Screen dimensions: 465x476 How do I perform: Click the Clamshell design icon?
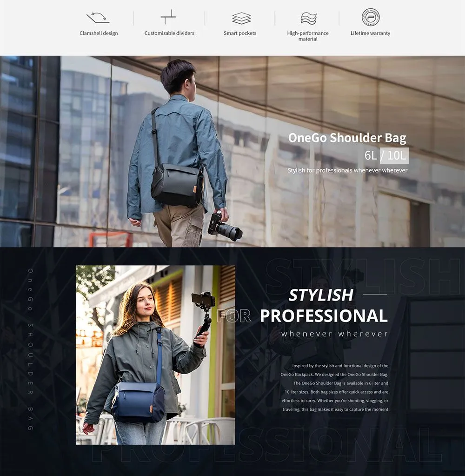point(98,18)
